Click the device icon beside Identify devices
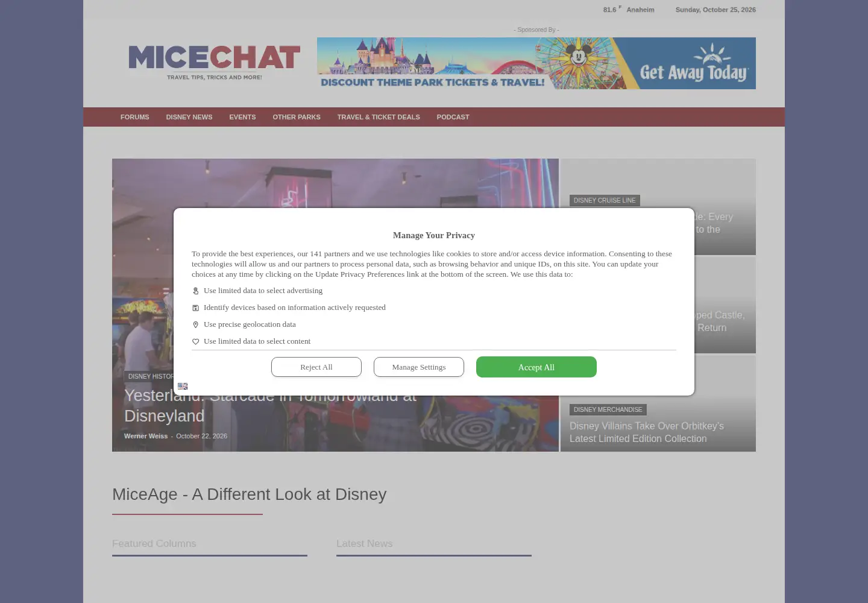This screenshot has width=868, height=603. tap(195, 308)
